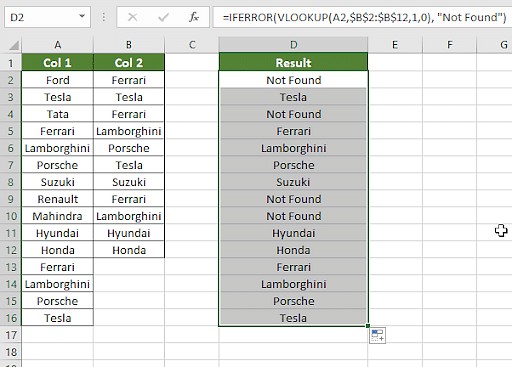Click the 'Result' header cell

point(293,63)
